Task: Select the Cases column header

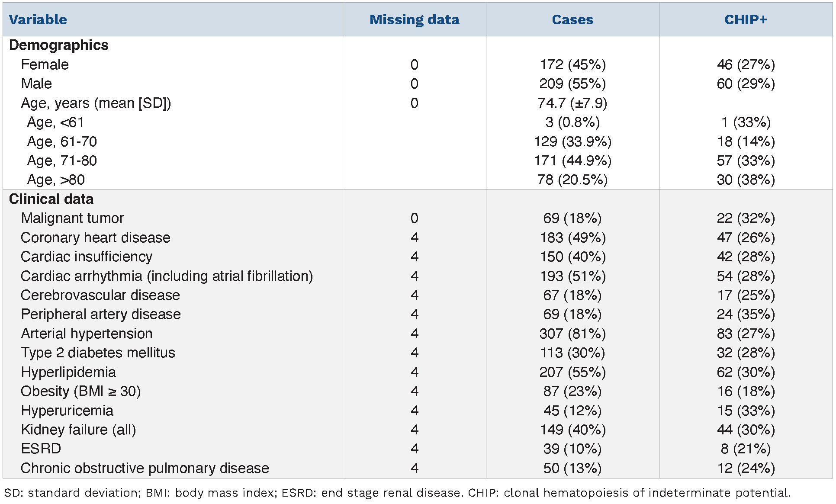Action: (572, 19)
